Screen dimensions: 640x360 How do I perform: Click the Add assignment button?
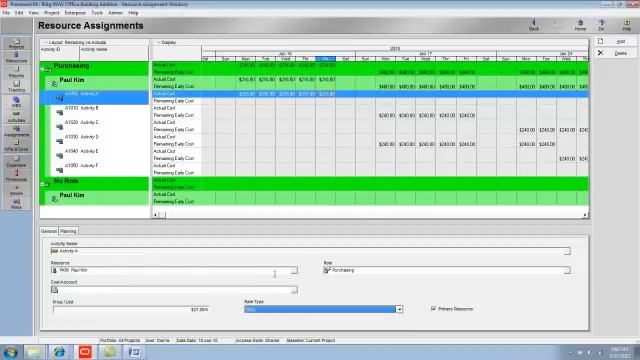point(615,41)
